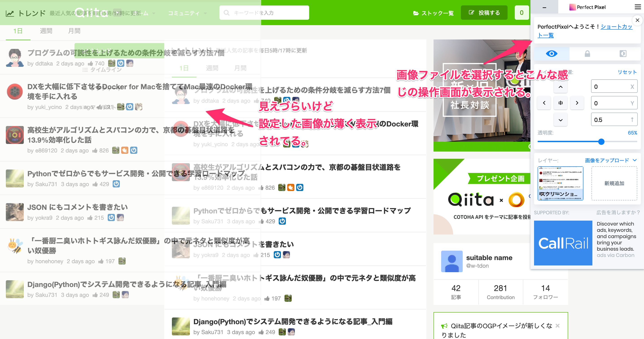The image size is (644, 339).
Task: Click the keyword search field
Action: click(x=264, y=13)
